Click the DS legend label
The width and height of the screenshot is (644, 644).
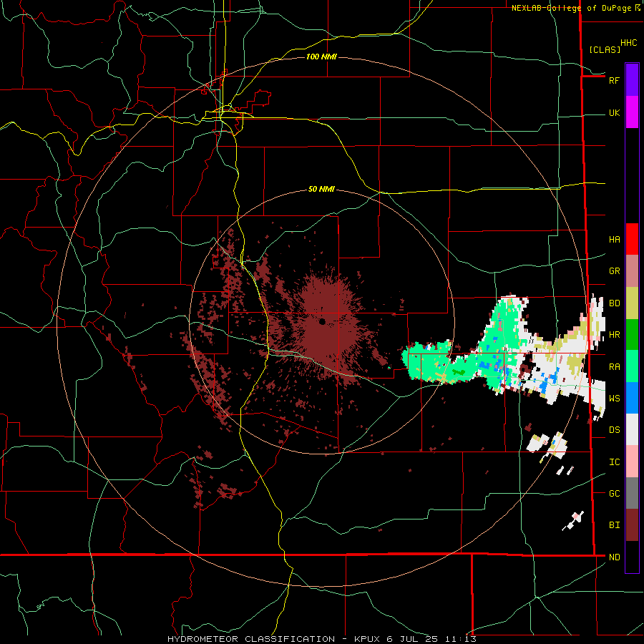pyautogui.click(x=614, y=429)
